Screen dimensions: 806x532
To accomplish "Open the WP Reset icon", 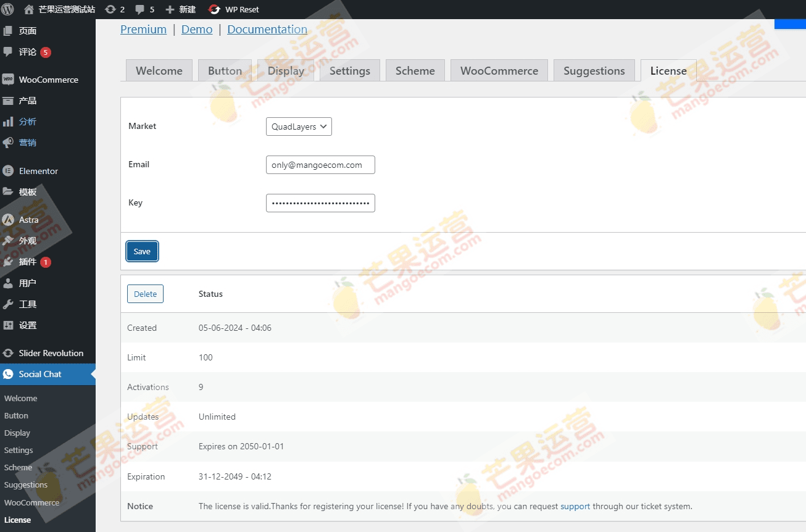I will [214, 9].
